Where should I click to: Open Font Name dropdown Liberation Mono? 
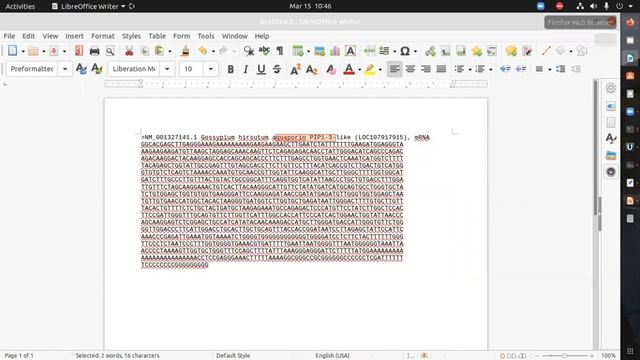pos(167,69)
